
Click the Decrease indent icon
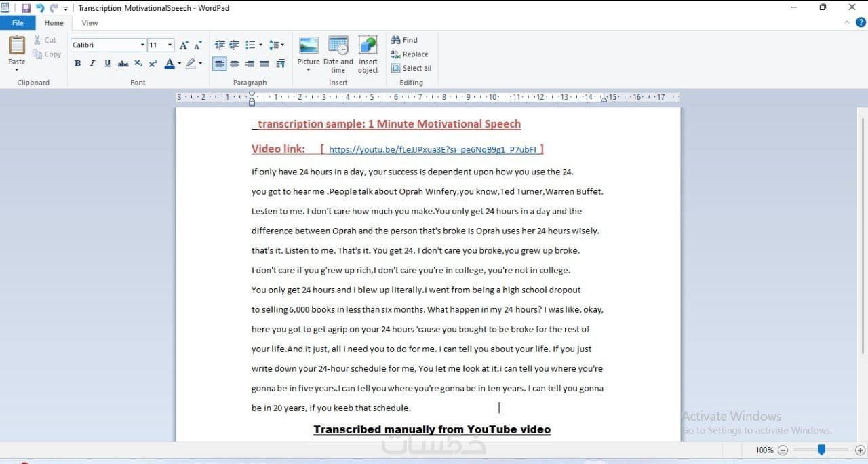[x=220, y=45]
